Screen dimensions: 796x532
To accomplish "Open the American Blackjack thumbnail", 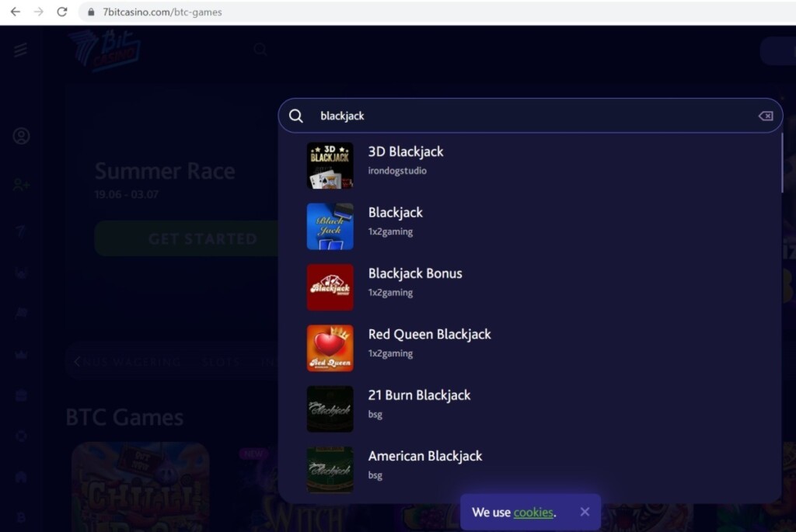I will tap(330, 470).
